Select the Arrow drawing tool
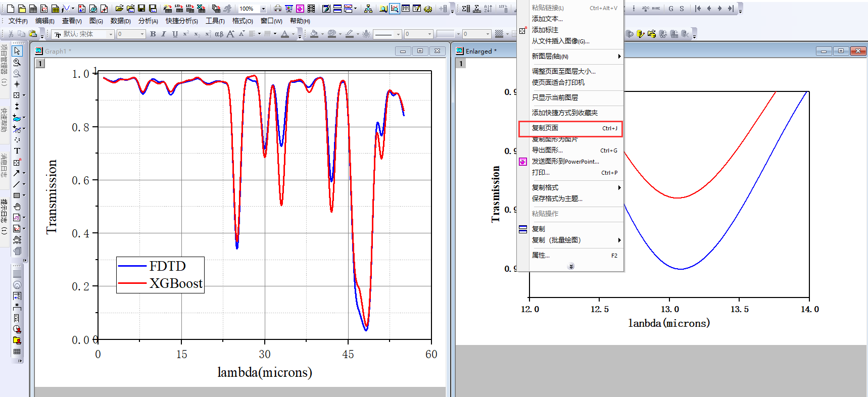This screenshot has height=397, width=868. pyautogui.click(x=17, y=173)
